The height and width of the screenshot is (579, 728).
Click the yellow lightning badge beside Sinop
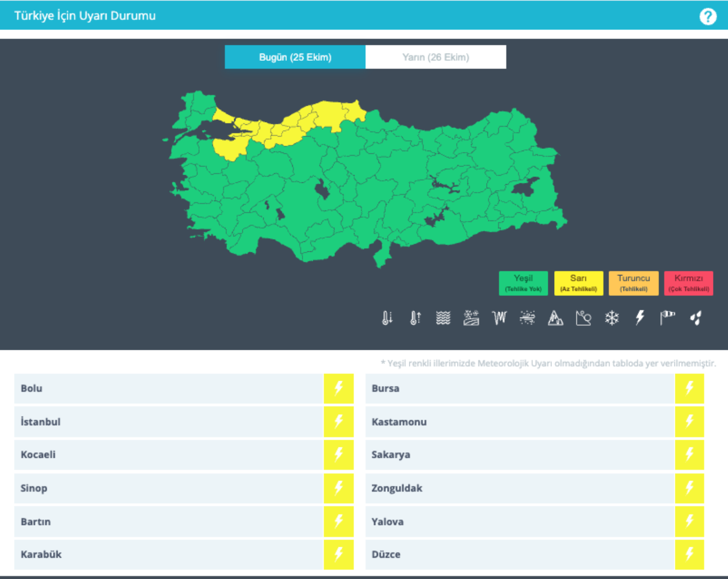coord(338,488)
